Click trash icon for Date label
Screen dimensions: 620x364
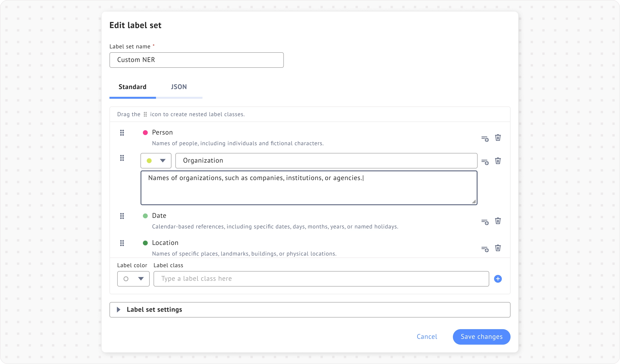pyautogui.click(x=498, y=221)
